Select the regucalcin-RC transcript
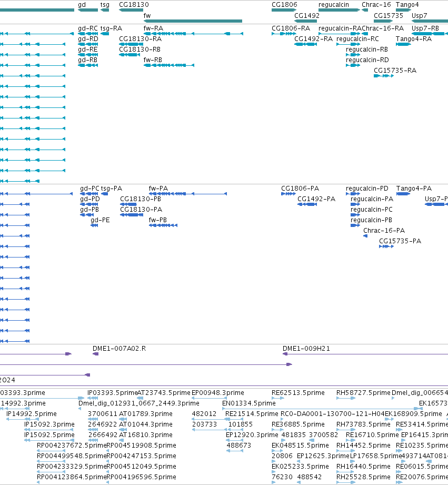This screenshot has height=485, width=448. 348,44
